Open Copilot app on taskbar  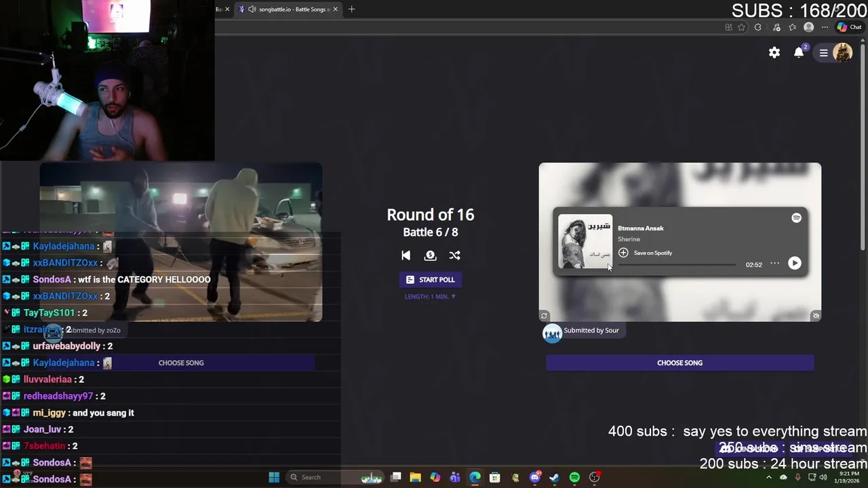pos(435,477)
